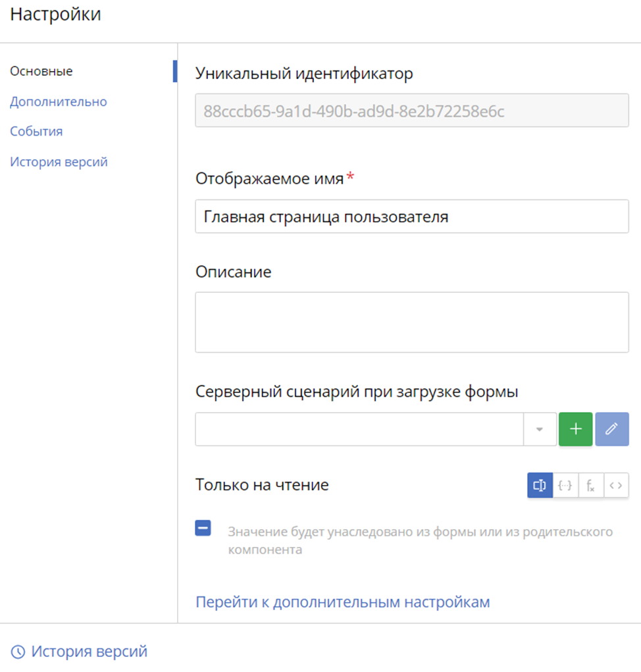Click the inherited-value hint text

421,540
